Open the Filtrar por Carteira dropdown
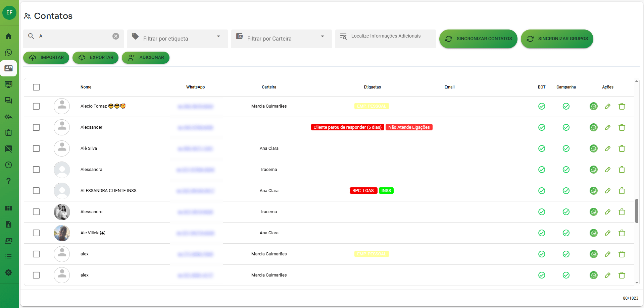The height and width of the screenshot is (308, 644). point(322,37)
